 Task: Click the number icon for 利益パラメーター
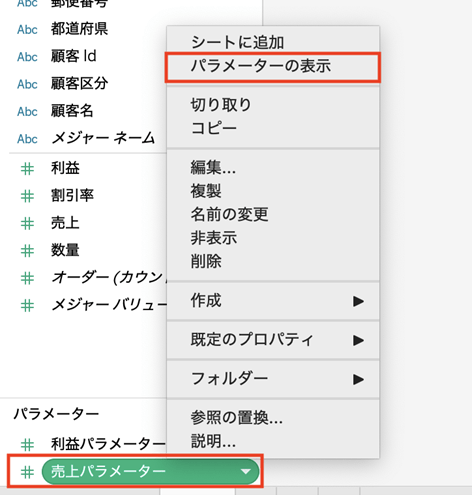27,445
